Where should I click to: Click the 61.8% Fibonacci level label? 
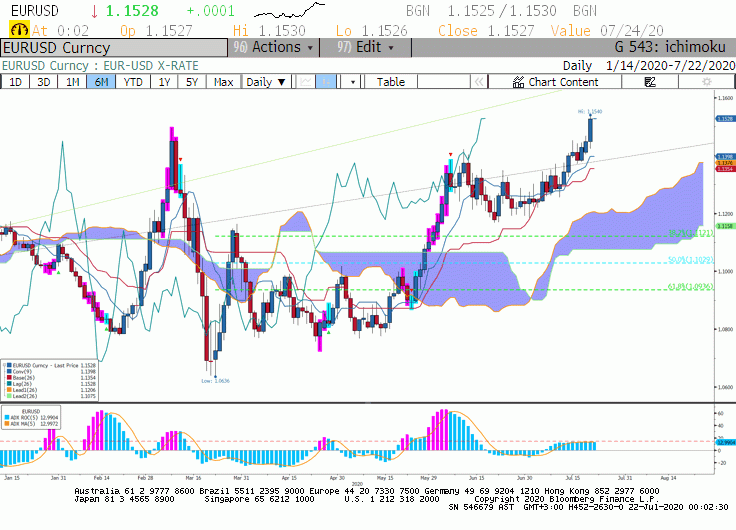tap(691, 286)
